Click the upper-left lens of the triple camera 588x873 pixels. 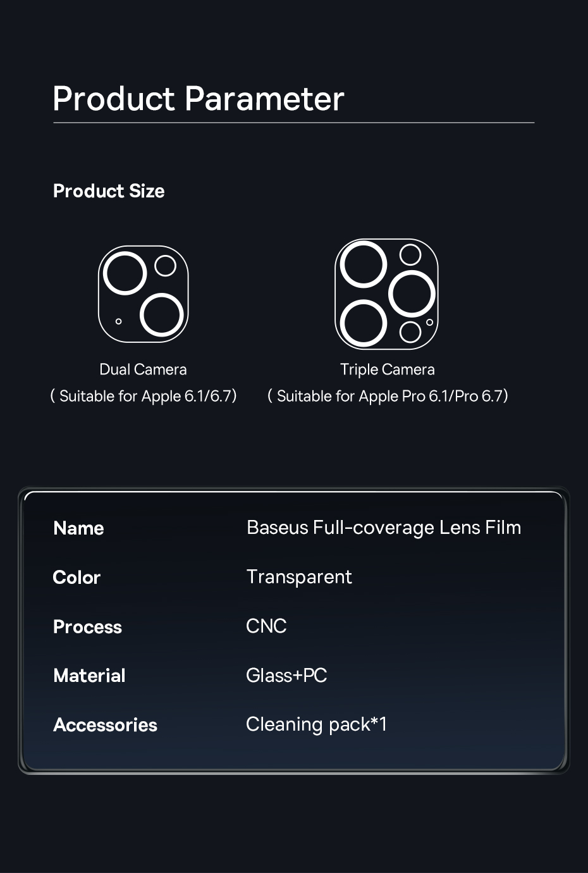tap(363, 264)
